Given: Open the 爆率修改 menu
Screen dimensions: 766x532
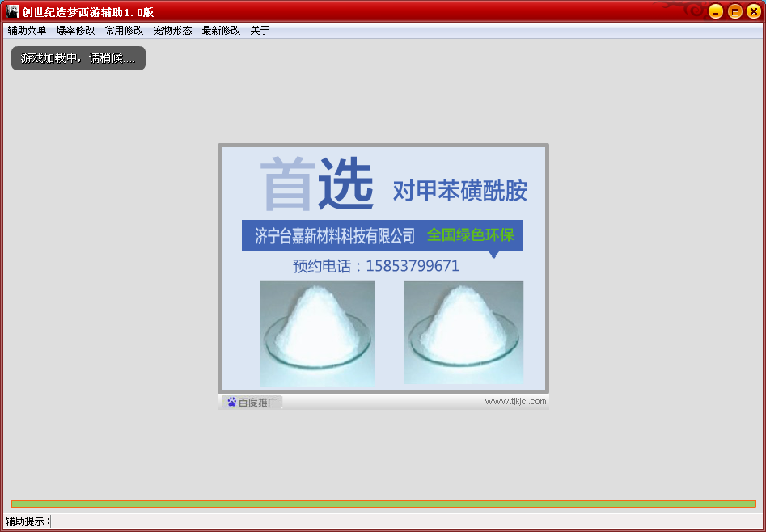Looking at the screenshot, I should click(x=75, y=31).
